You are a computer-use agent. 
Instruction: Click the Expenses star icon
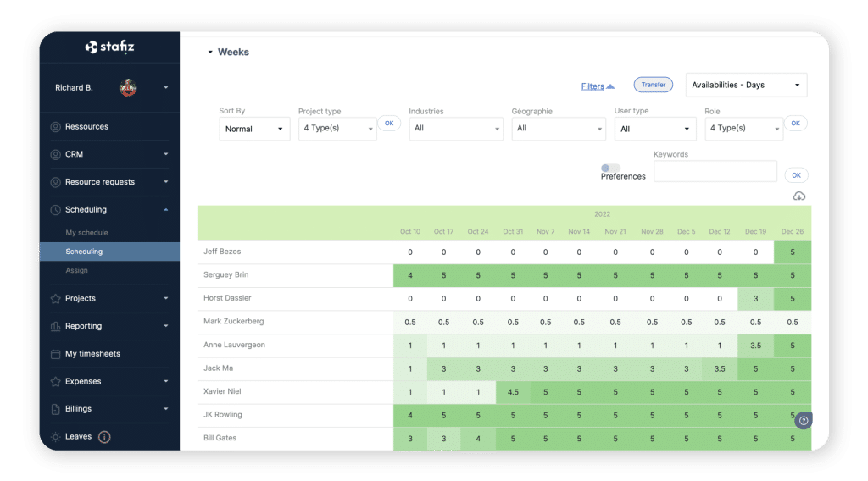tap(55, 381)
